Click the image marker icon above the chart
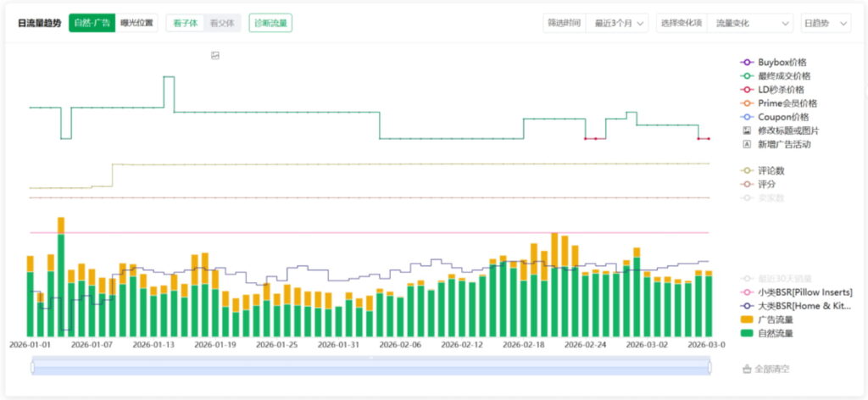The height and width of the screenshot is (400, 868). [215, 56]
